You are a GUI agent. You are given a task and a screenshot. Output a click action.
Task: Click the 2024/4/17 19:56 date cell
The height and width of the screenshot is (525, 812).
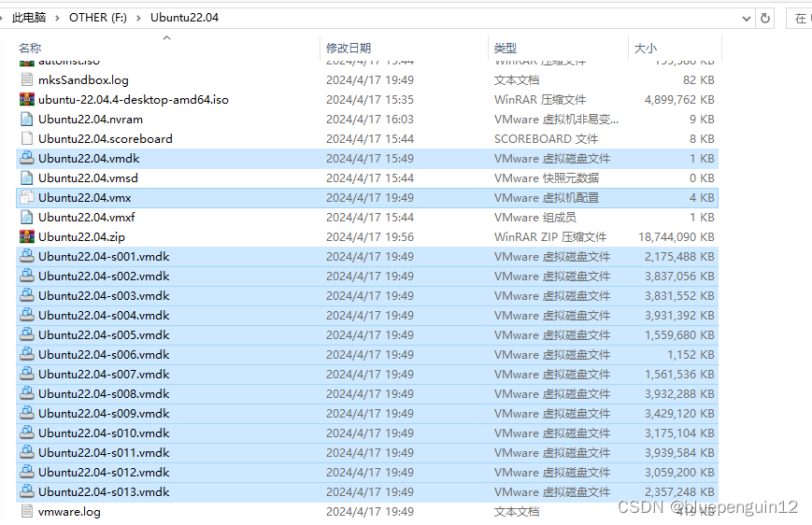point(370,237)
